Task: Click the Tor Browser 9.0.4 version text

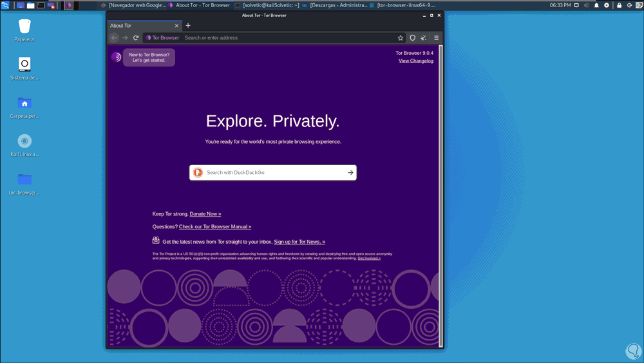Action: point(414,53)
